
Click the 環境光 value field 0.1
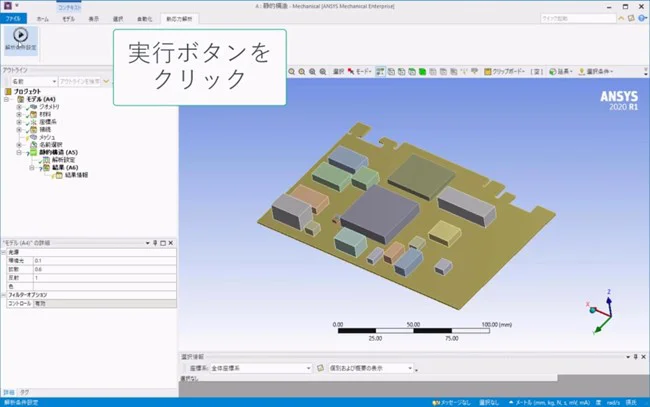(x=104, y=261)
